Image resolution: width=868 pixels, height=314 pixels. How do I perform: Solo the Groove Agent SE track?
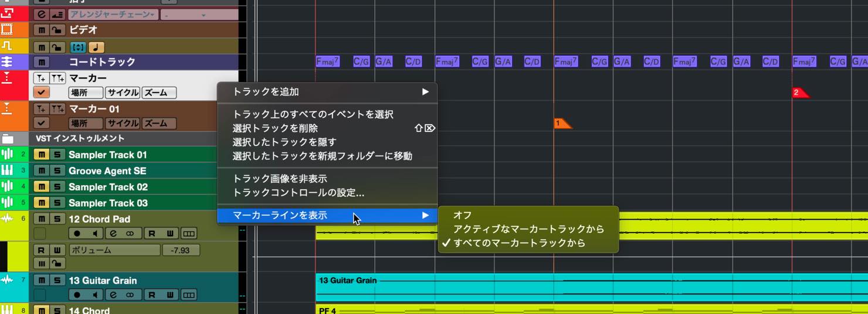click(x=57, y=170)
